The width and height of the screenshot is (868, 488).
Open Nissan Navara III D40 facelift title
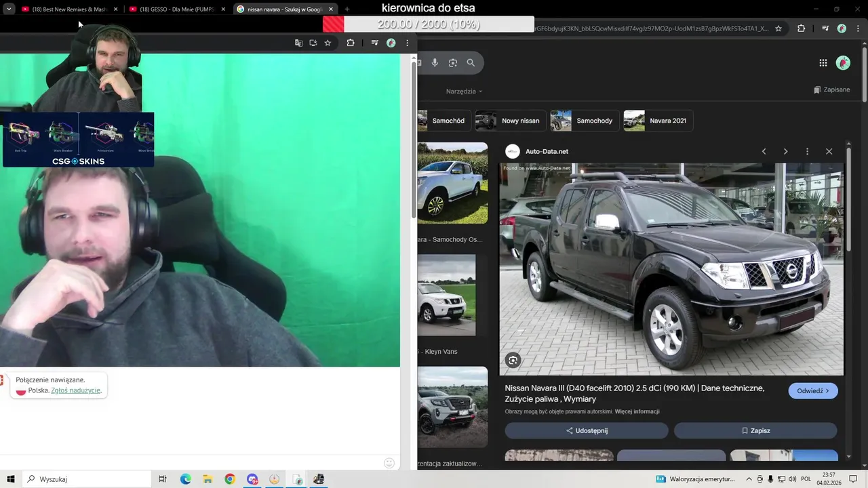pyautogui.click(x=635, y=394)
